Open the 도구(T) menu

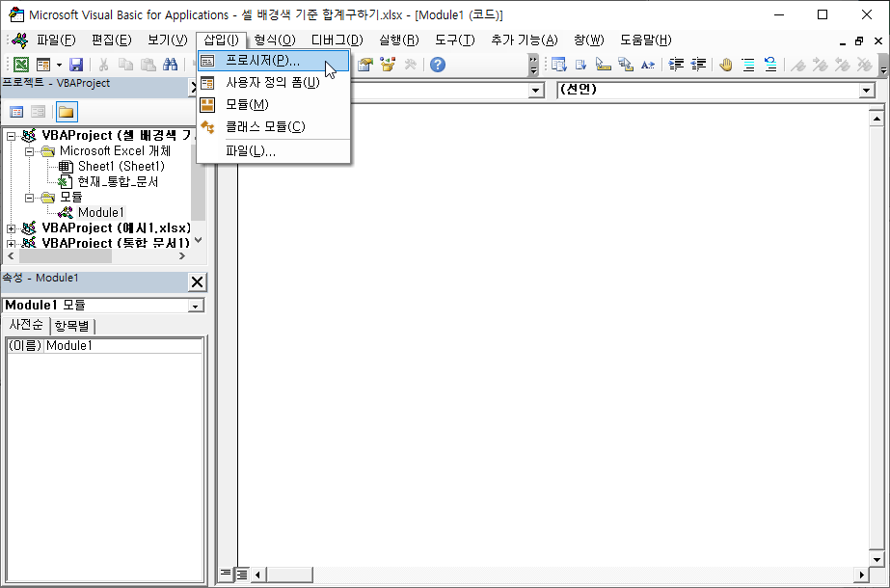point(455,40)
